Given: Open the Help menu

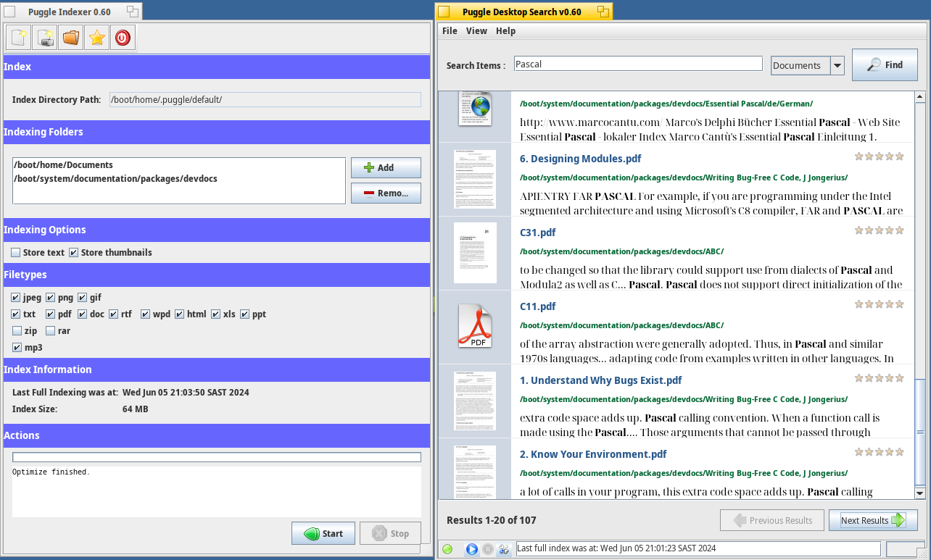Looking at the screenshot, I should (505, 31).
